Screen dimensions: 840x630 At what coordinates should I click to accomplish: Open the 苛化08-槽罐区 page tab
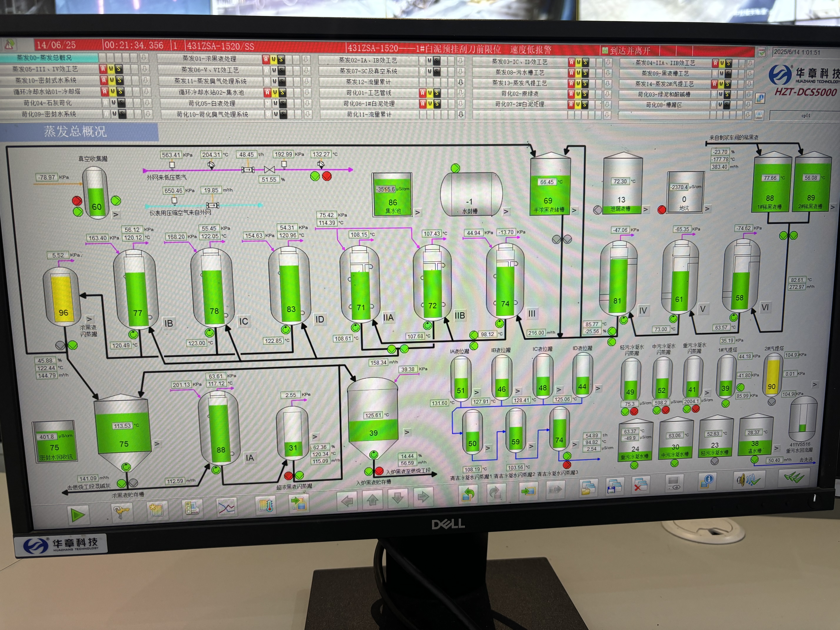664,105
